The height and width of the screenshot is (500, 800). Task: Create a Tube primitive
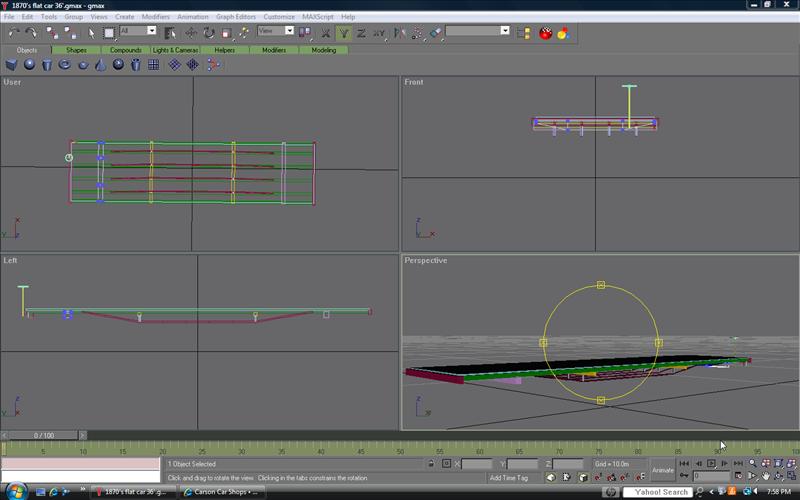pos(136,64)
